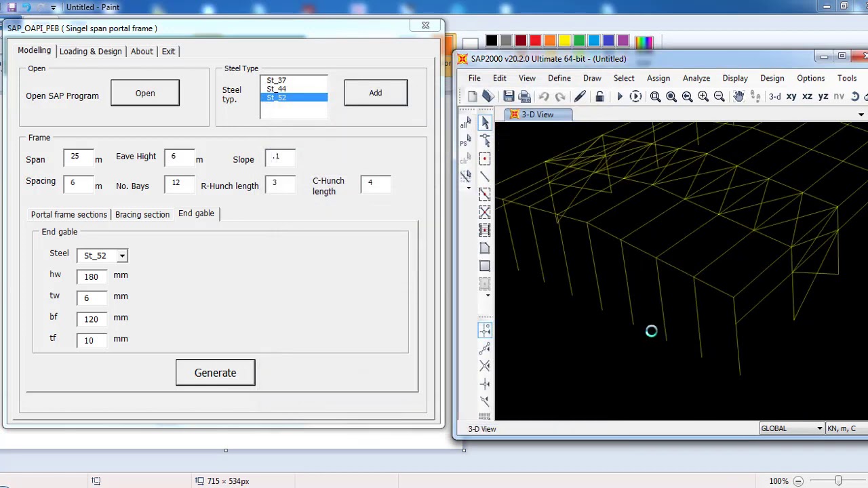Click the Add steel type button
The image size is (868, 488).
[376, 93]
